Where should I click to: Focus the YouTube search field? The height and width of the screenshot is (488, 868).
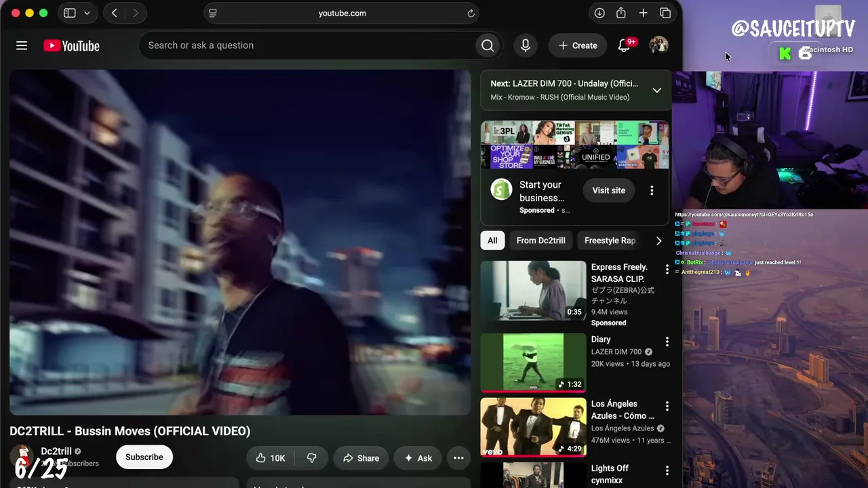click(x=309, y=45)
